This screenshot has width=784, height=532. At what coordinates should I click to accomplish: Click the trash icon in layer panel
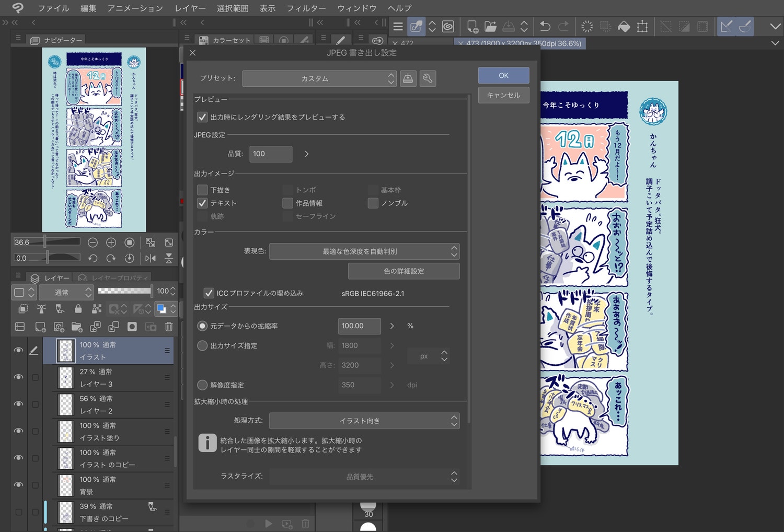click(169, 327)
